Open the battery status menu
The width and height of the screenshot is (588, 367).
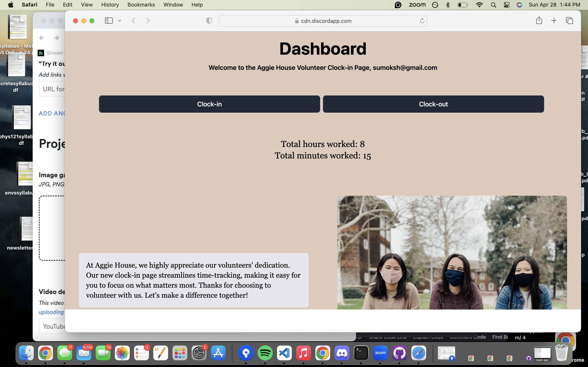click(x=462, y=5)
